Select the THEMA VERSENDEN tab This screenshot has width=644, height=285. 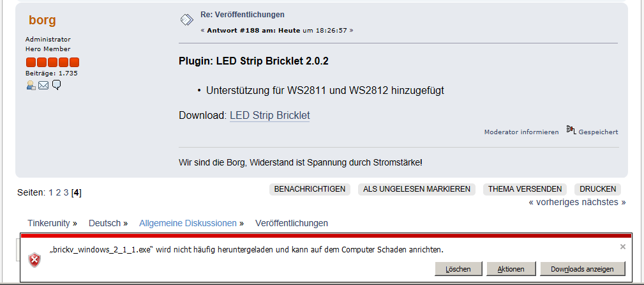tap(525, 189)
